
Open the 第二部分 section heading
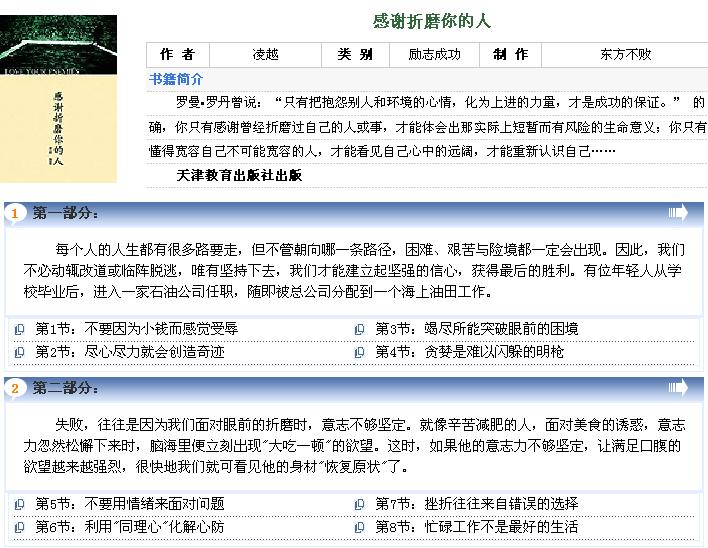pyautogui.click(x=66, y=388)
